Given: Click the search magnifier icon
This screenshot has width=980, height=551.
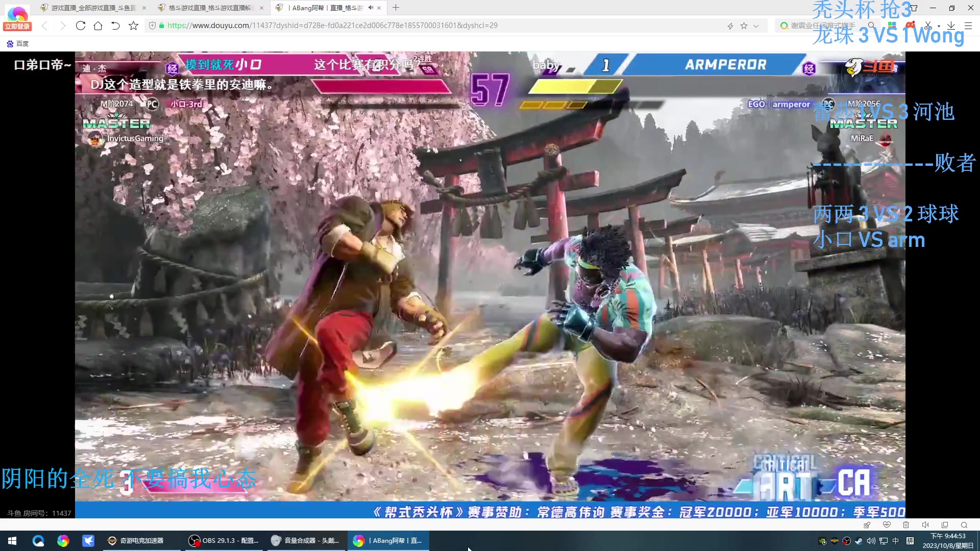Looking at the screenshot, I should (872, 26).
